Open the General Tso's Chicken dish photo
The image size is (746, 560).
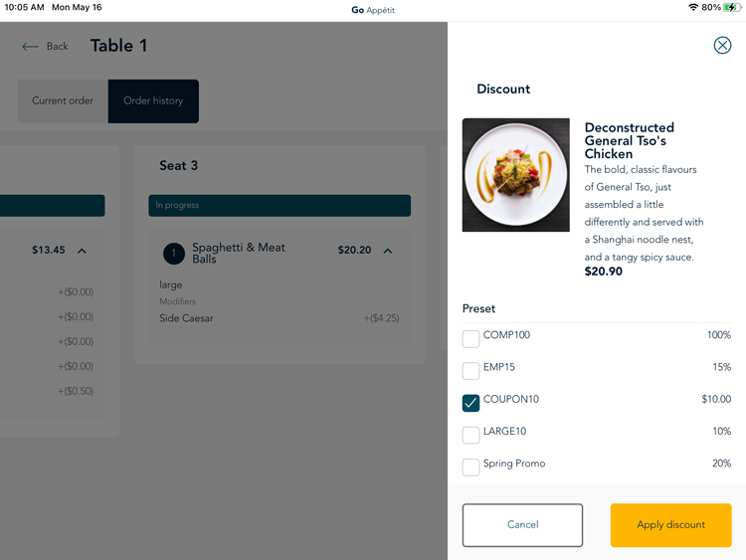click(x=515, y=175)
